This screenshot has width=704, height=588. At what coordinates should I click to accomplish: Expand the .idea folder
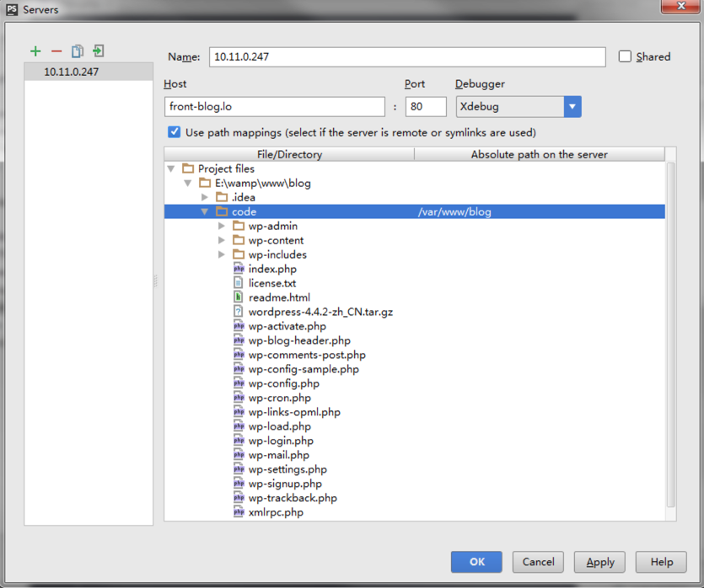pyautogui.click(x=205, y=197)
